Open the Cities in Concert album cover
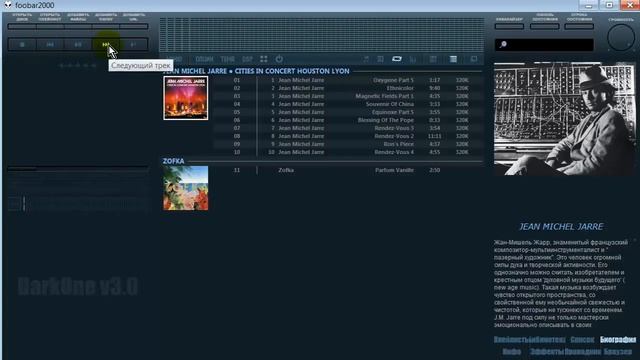640x360 pixels. click(x=186, y=98)
